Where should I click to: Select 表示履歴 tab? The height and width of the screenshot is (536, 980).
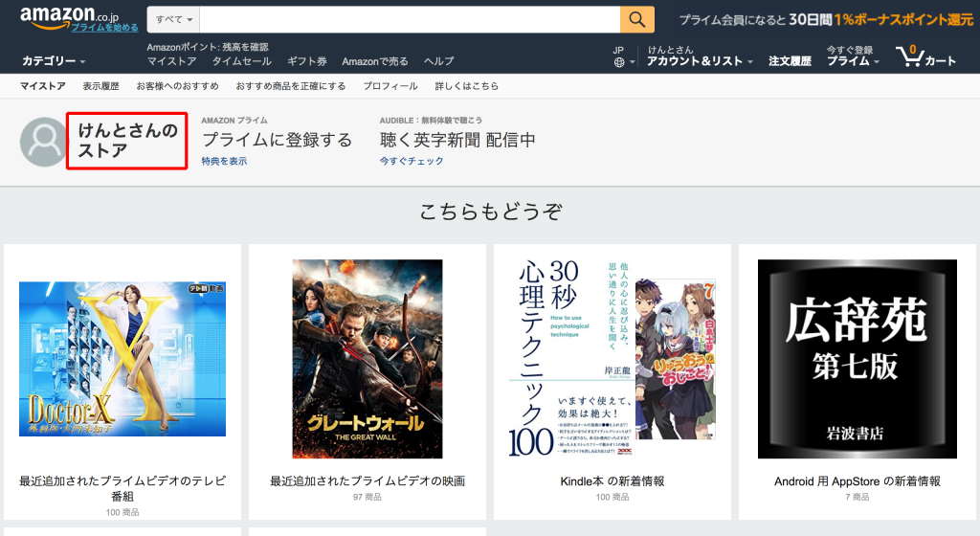100,86
